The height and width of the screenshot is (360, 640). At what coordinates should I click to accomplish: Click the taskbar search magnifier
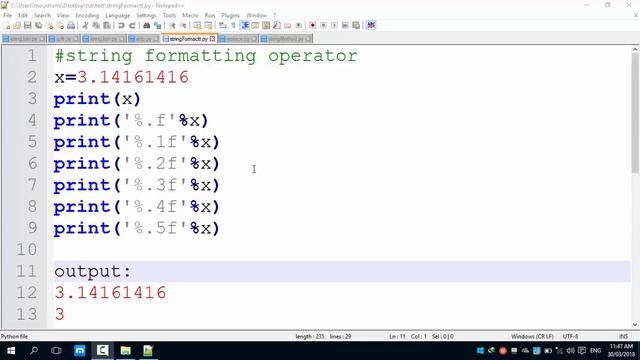(34, 351)
